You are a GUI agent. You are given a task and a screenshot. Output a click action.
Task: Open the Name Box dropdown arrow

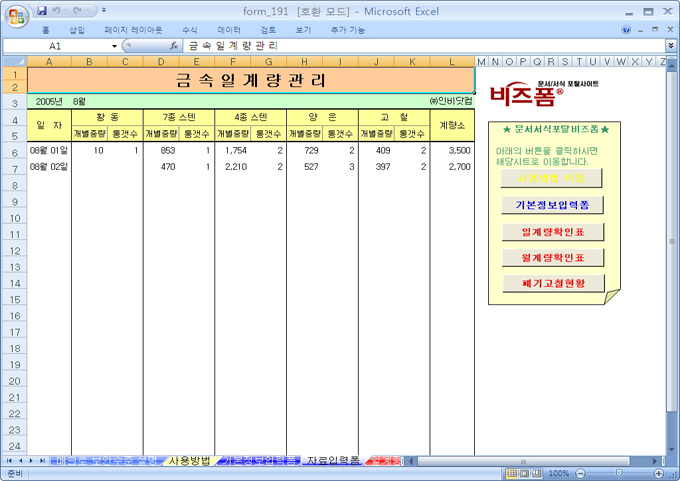tap(114, 46)
